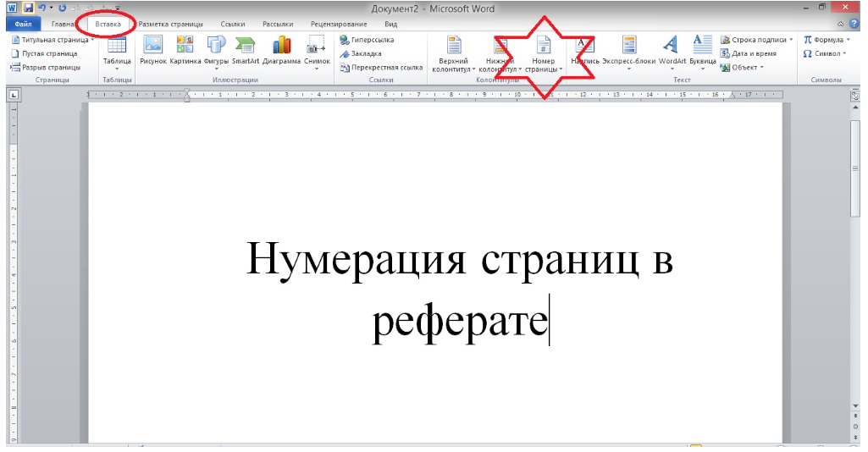Screen dimensions: 868x452
Task: Go to the Рецензирование tab
Action: click(339, 24)
